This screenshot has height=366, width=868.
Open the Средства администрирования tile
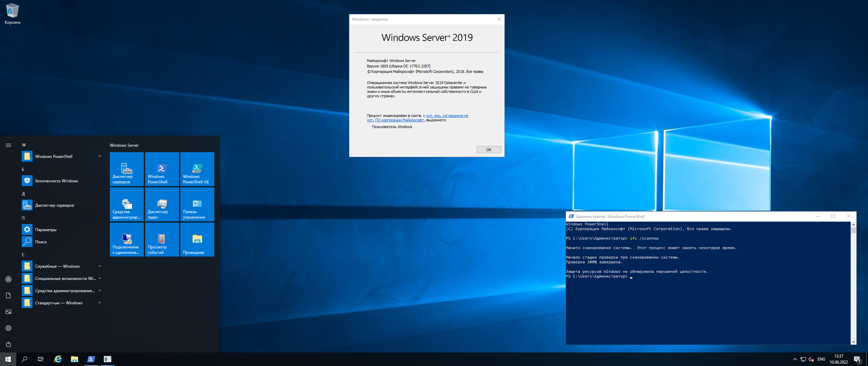(127, 204)
